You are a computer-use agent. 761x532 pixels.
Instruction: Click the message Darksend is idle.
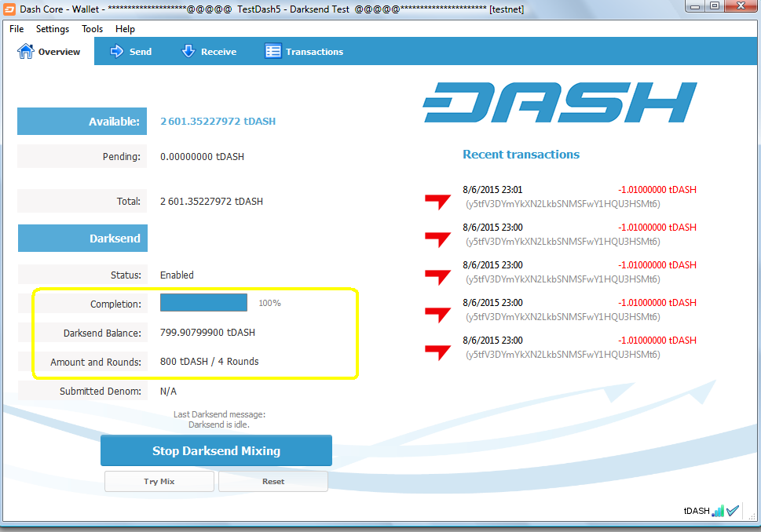click(x=219, y=425)
